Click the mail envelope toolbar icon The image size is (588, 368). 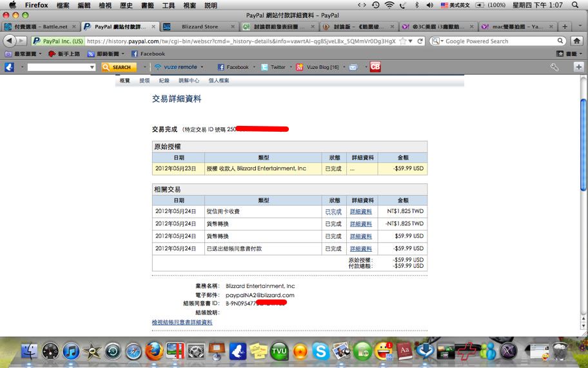[x=353, y=67]
